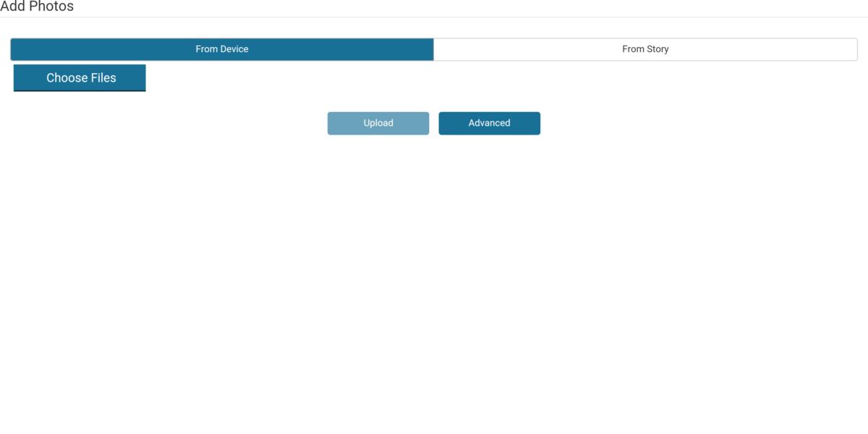
Task: Hit the light blue Upload button
Action: tap(378, 123)
